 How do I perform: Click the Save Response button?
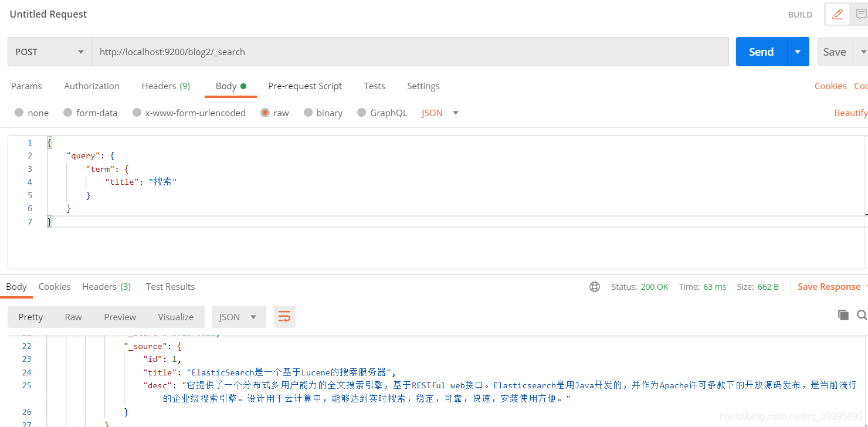[x=829, y=286]
